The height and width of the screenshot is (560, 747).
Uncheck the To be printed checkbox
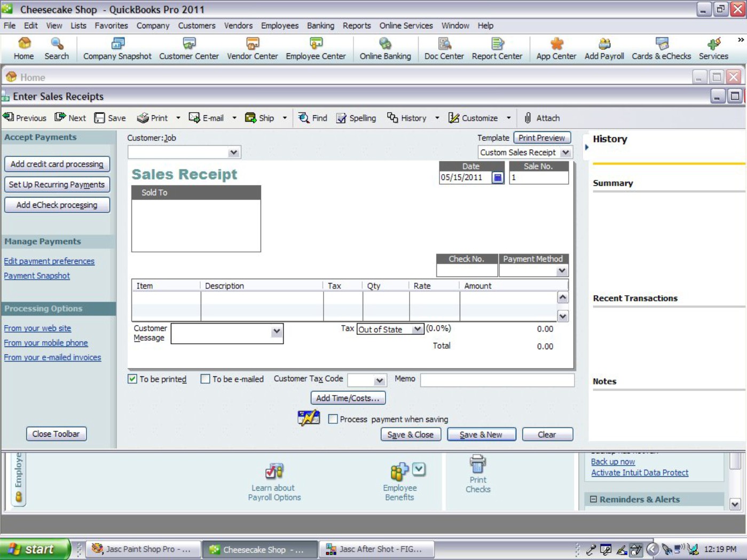click(132, 379)
